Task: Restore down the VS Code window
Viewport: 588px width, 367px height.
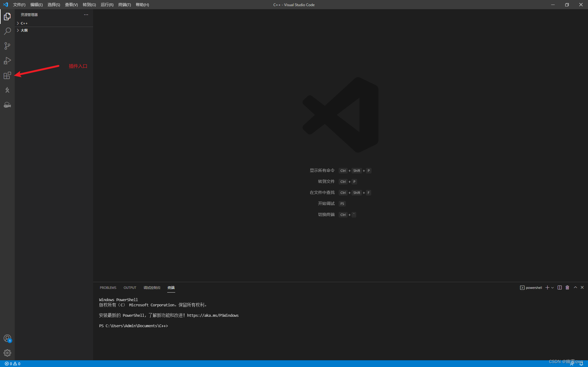Action: pyautogui.click(x=567, y=5)
